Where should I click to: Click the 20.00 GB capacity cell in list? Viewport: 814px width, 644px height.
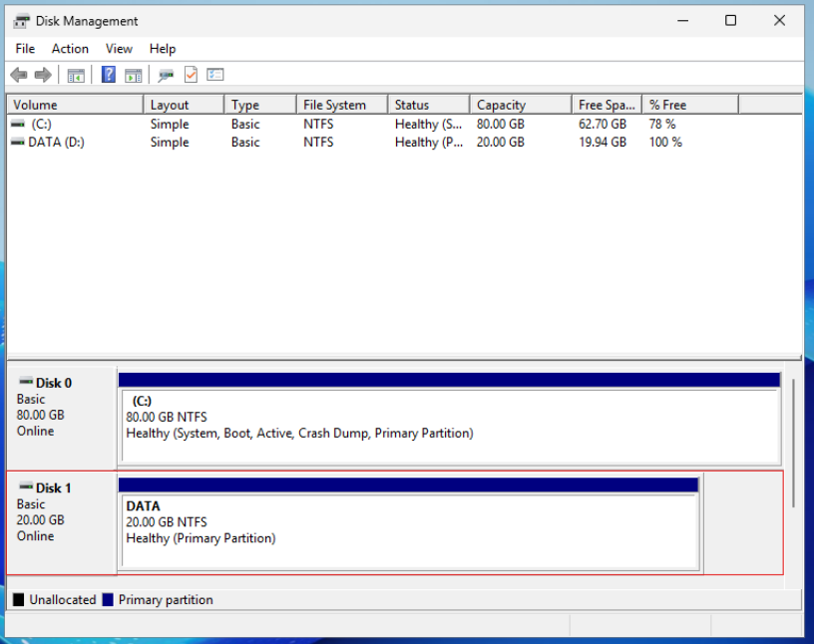[x=501, y=142]
